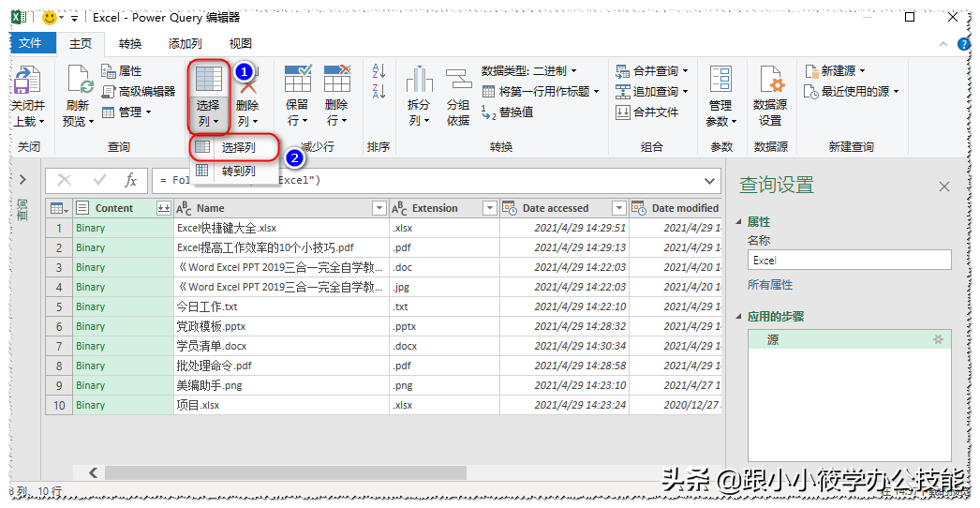Open the All Properties (所有属性) link

click(x=770, y=285)
